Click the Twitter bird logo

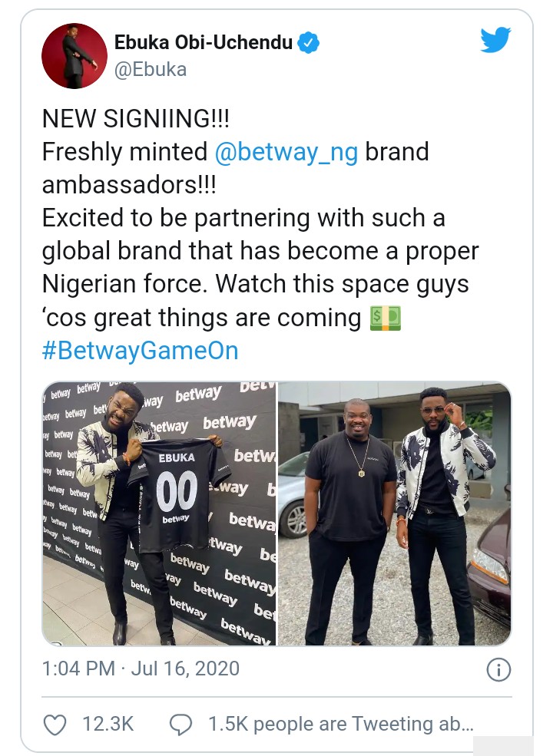pos(495,39)
